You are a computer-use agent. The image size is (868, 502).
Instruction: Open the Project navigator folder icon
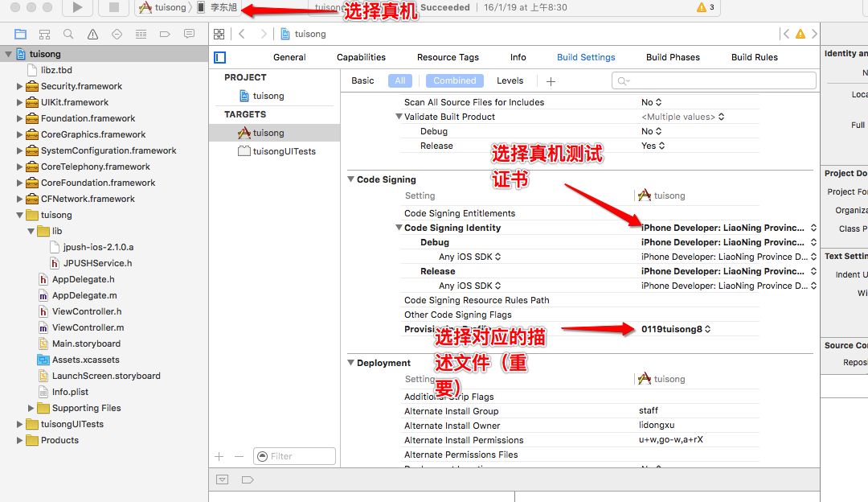pyautogui.click(x=20, y=35)
